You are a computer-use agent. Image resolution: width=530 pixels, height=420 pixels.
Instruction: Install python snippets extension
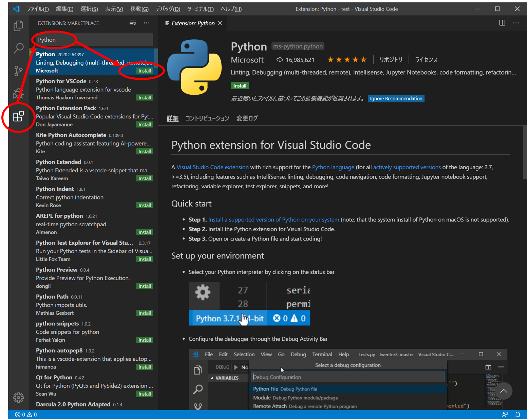coord(145,340)
